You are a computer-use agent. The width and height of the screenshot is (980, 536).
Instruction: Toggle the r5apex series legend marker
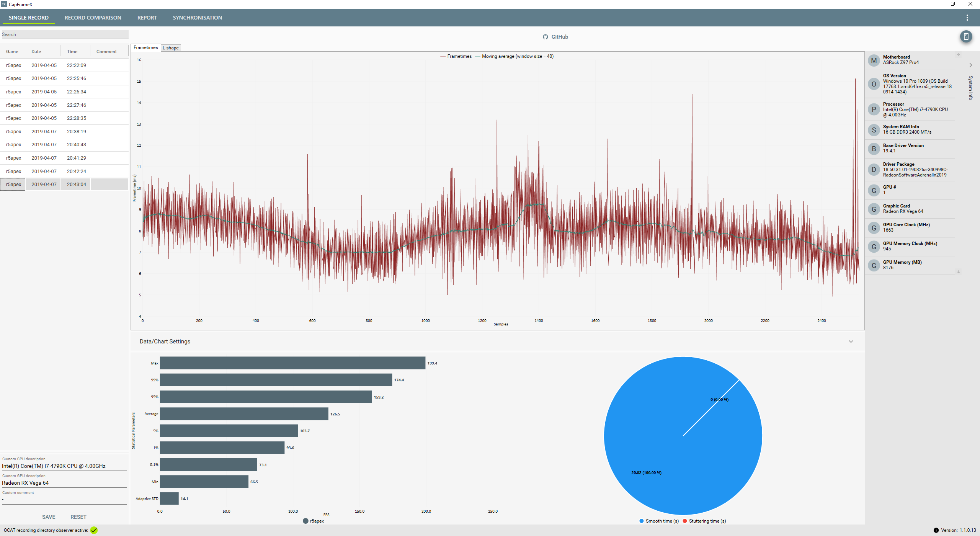tap(305, 521)
